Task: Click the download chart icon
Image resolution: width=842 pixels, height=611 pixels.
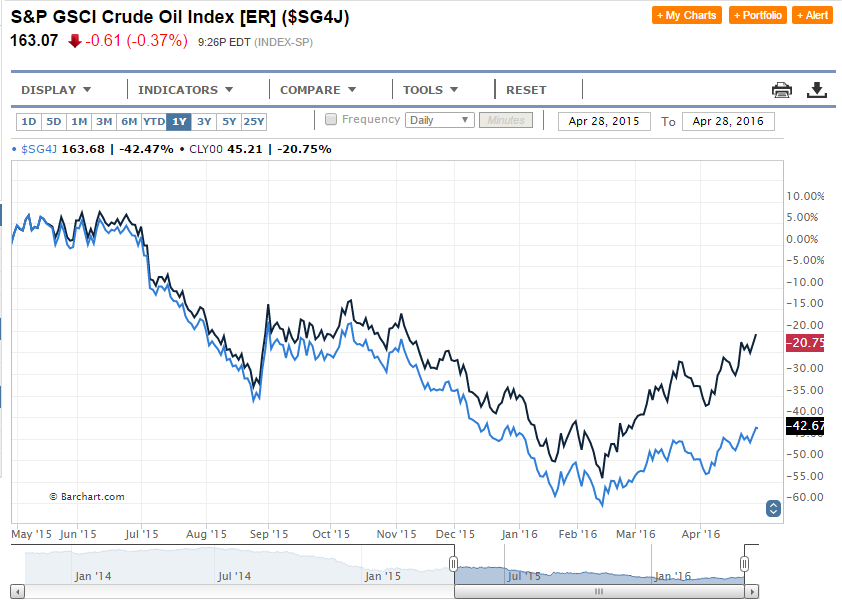Action: [817, 90]
